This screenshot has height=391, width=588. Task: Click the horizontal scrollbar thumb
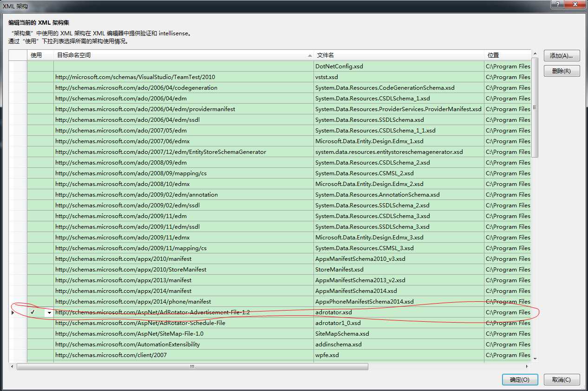click(x=193, y=366)
